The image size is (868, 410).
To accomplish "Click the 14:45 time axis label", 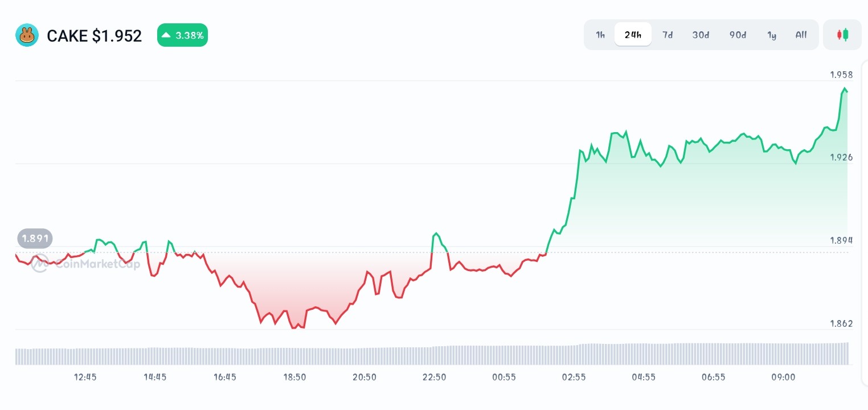I will [x=155, y=377].
